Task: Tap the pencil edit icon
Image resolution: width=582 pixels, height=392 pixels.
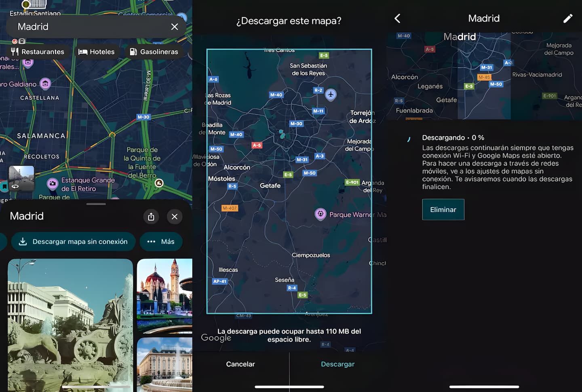Action: [x=568, y=19]
